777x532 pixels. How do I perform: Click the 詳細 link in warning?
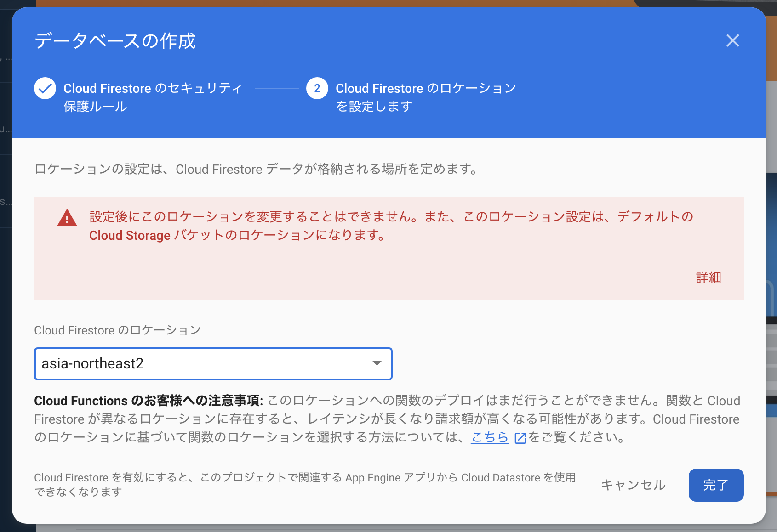[x=708, y=277]
